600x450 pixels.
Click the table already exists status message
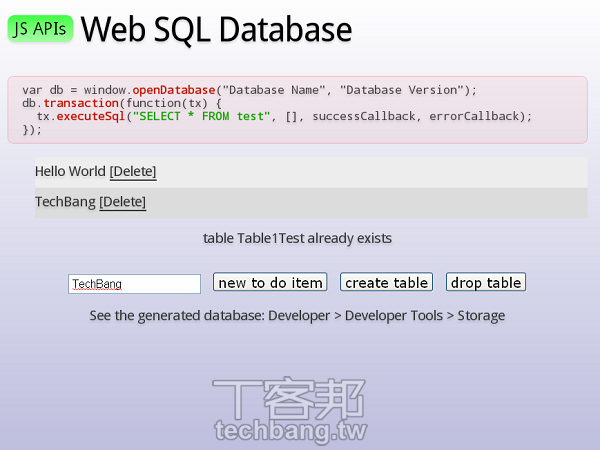[297, 238]
